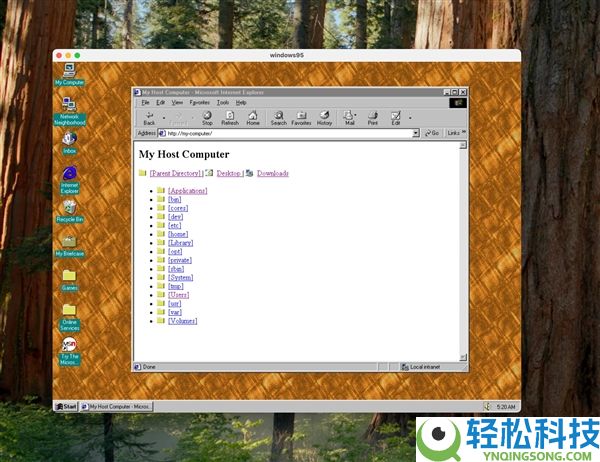Open the [cores] folder link
The image size is (600, 462).
coord(178,208)
